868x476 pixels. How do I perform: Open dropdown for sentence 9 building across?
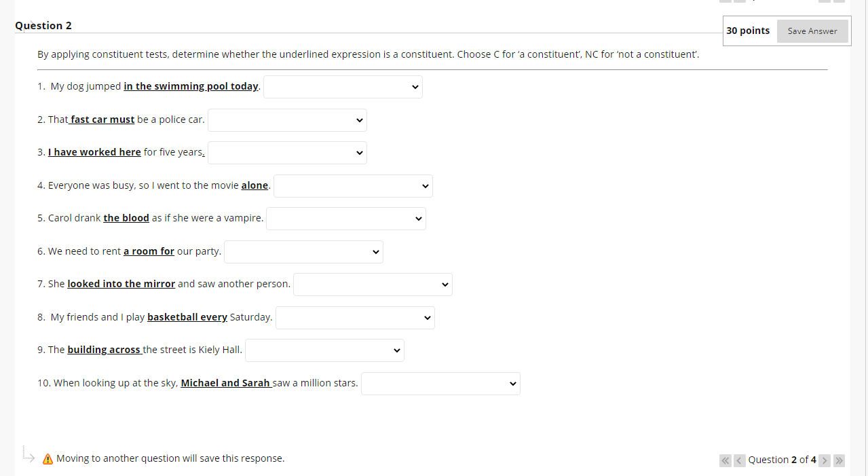[x=324, y=350]
